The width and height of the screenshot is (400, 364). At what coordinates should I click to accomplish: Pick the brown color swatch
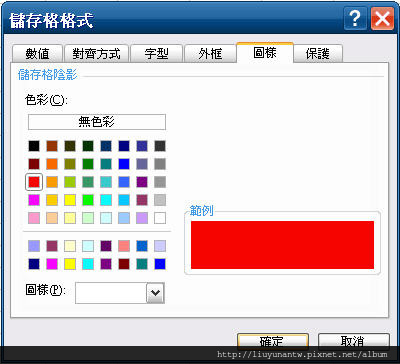coord(52,146)
